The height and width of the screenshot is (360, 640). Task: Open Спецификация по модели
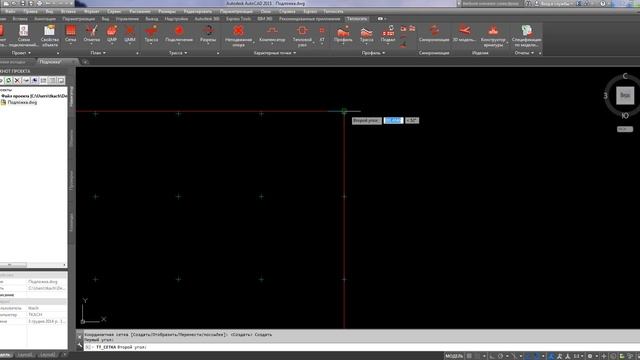[527, 35]
